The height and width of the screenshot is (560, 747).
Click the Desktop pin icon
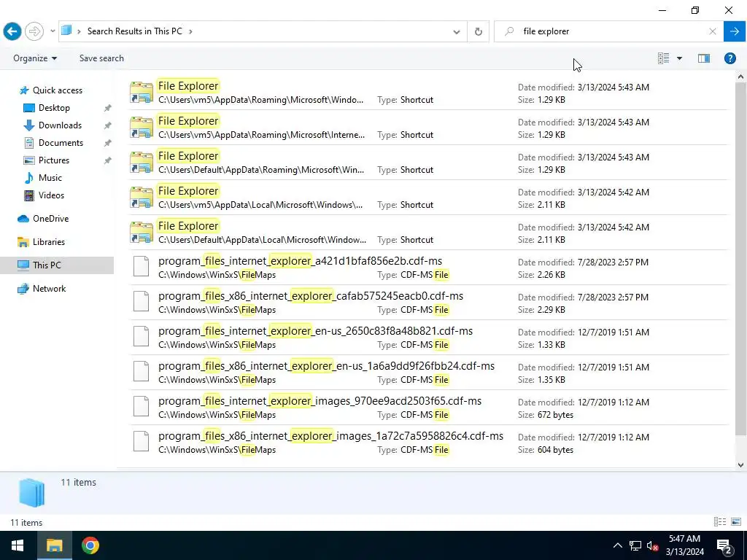(108, 108)
